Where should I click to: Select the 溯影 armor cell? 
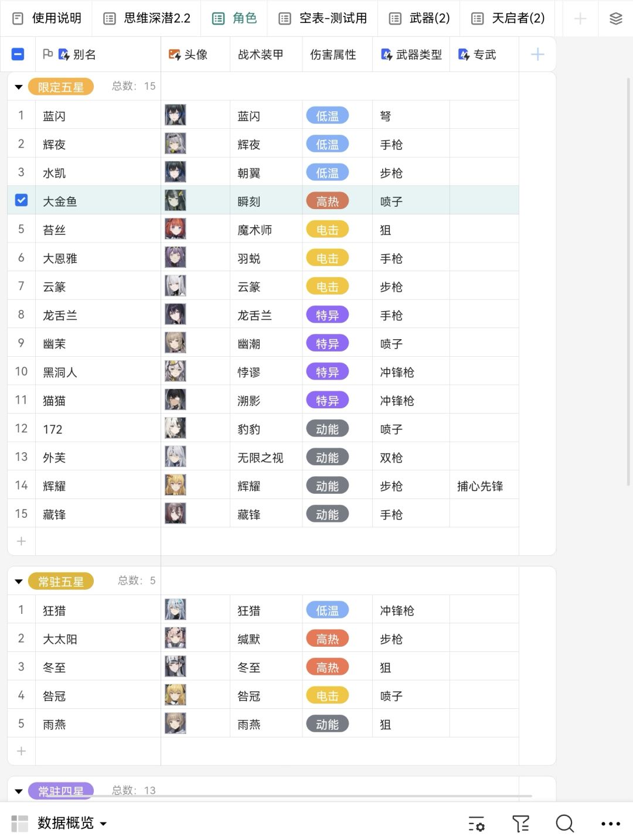pyautogui.click(x=266, y=400)
